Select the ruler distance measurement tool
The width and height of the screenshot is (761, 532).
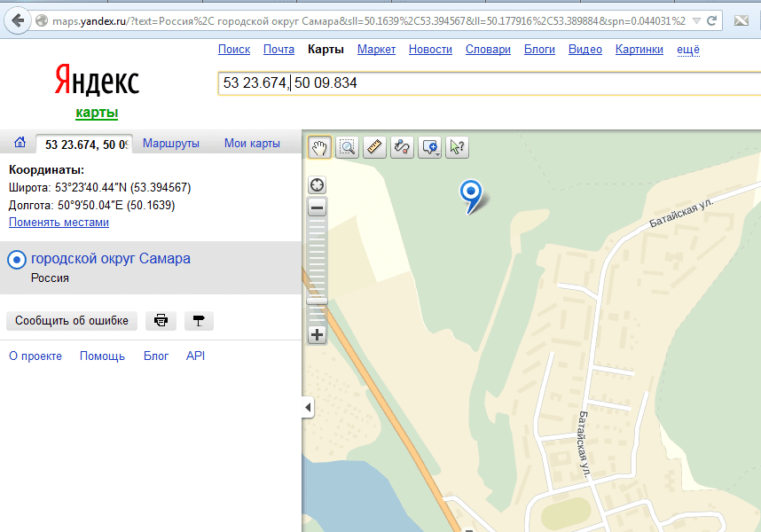click(374, 147)
